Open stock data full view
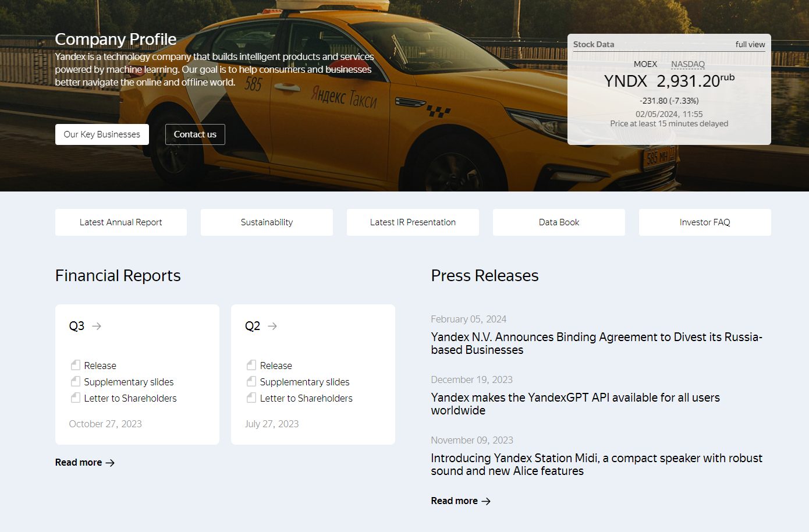This screenshot has width=809, height=532. tap(750, 44)
